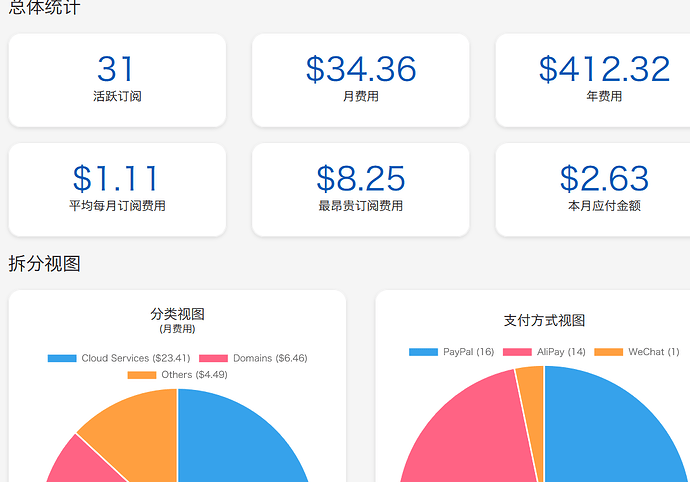Toggle the PayPal (16) legend item
Image resolution: width=690 pixels, height=482 pixels.
click(x=452, y=352)
